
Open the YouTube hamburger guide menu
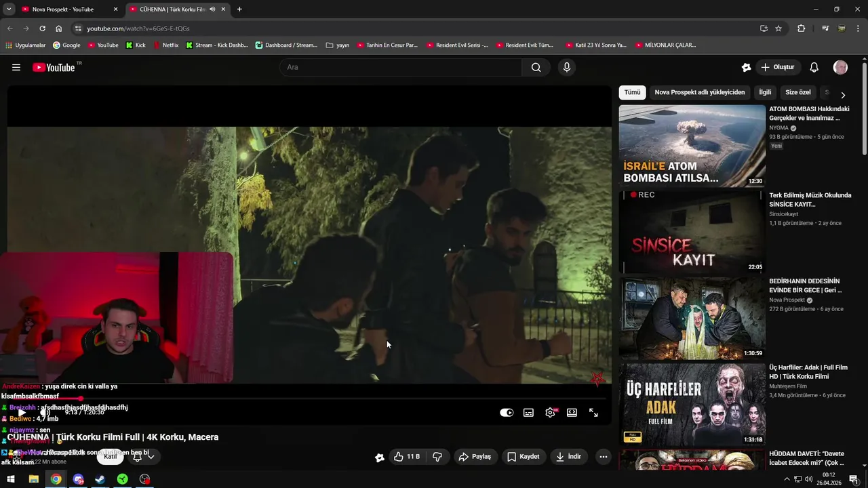16,67
